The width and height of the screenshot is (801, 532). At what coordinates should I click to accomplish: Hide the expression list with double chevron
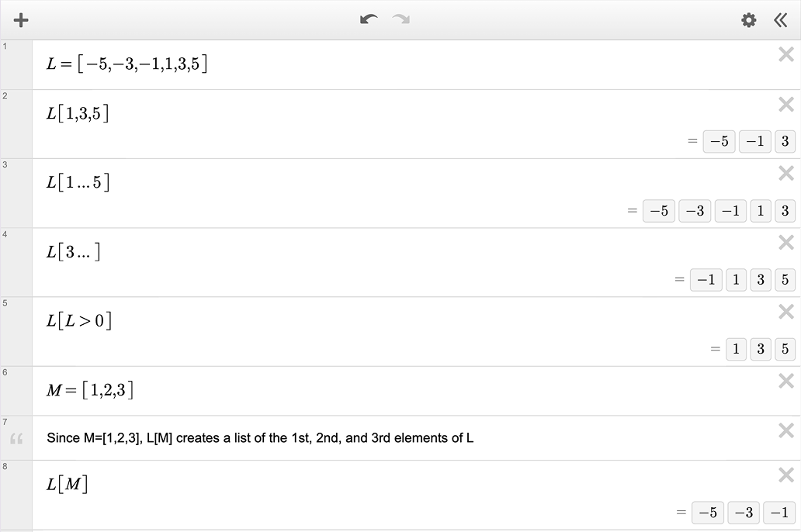point(781,20)
